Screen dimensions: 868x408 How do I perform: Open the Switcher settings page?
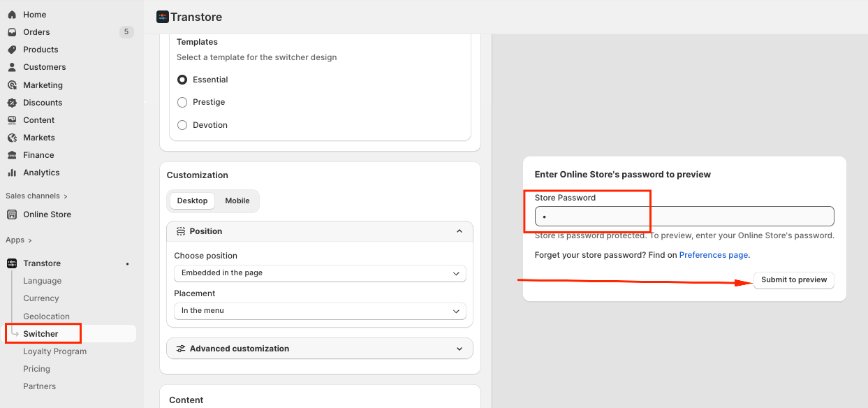click(41, 334)
